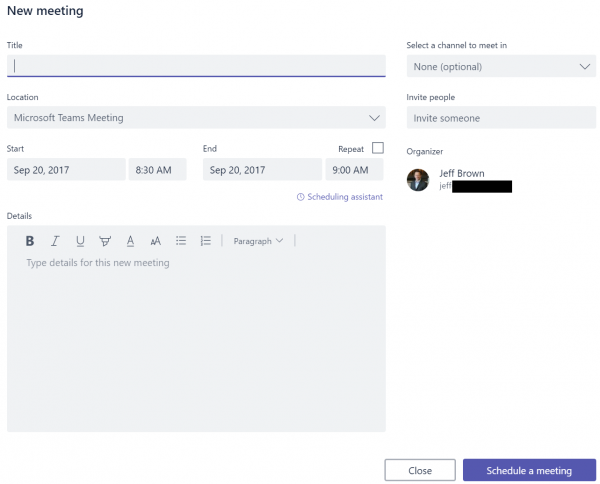The height and width of the screenshot is (484, 600).
Task: Enable the Repeat checkbox
Action: 377,148
